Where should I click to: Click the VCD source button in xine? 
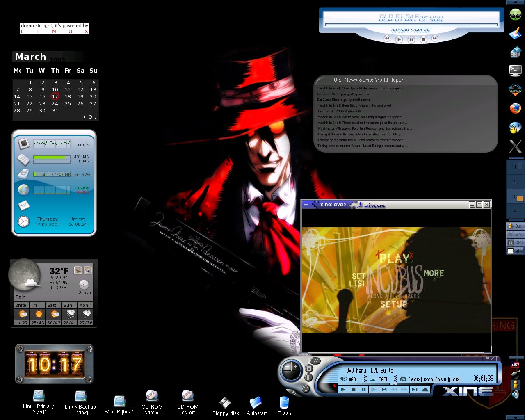coord(415,379)
